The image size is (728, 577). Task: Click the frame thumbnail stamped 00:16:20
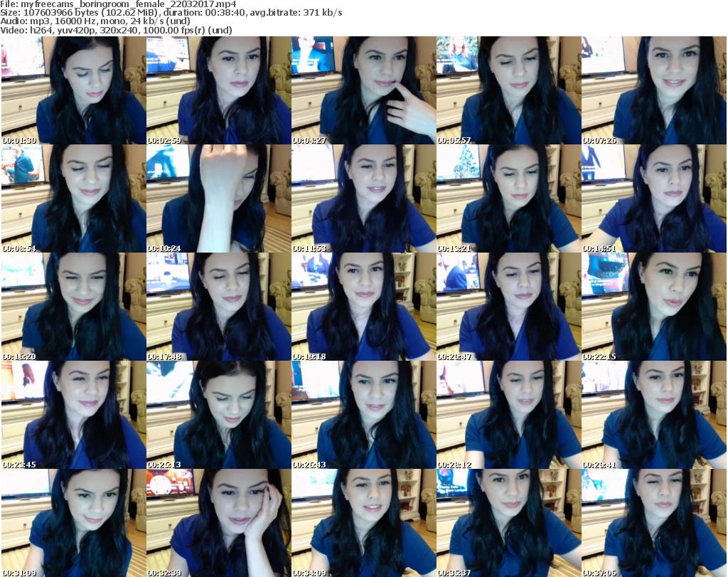pos(74,307)
